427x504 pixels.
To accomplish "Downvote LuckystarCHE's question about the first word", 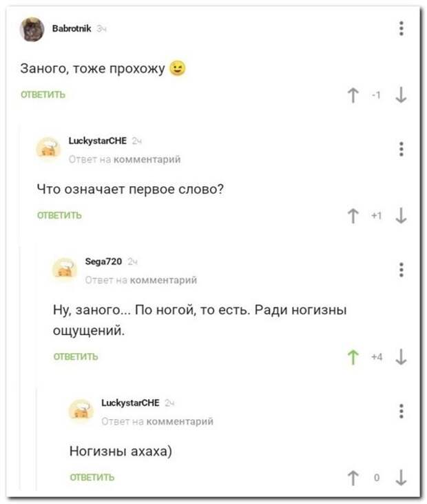I will (402, 216).
